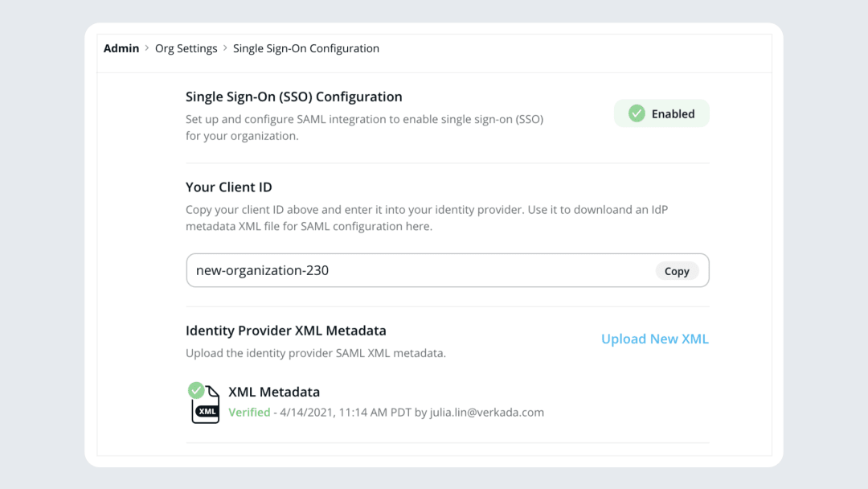Click the SAML metadata download description text

coord(427,218)
